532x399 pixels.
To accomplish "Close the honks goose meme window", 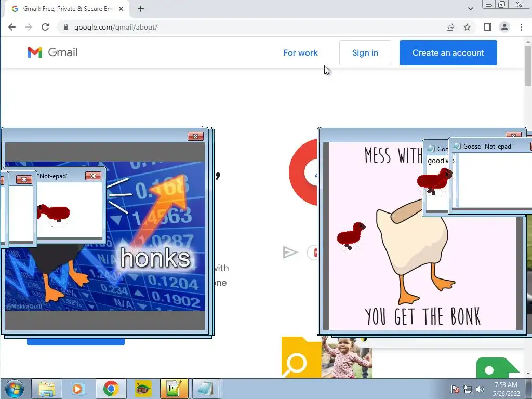I will click(x=195, y=136).
